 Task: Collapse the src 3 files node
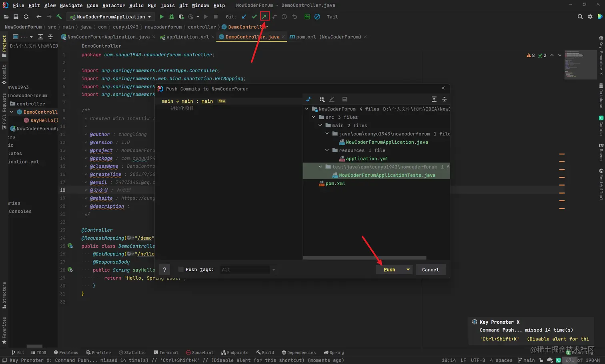click(314, 117)
